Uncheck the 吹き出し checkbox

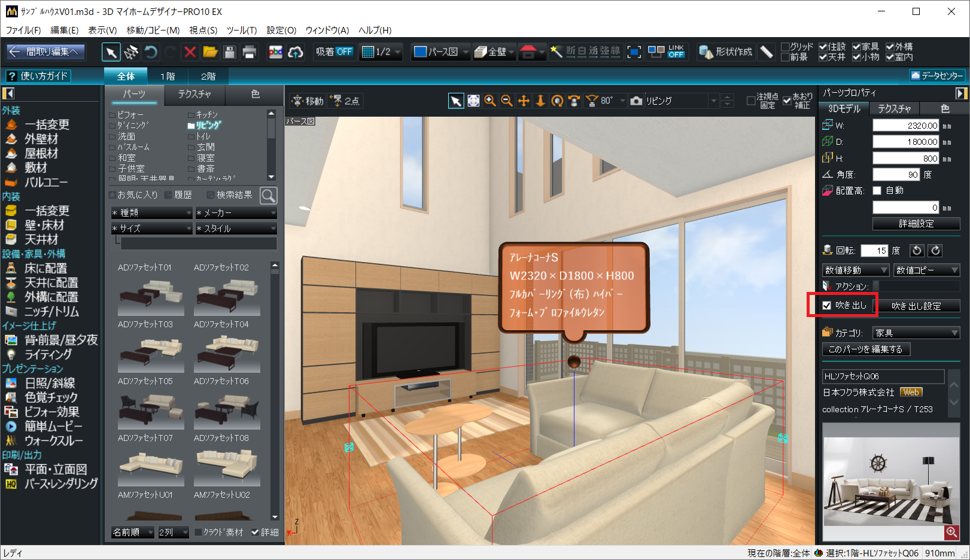[827, 306]
